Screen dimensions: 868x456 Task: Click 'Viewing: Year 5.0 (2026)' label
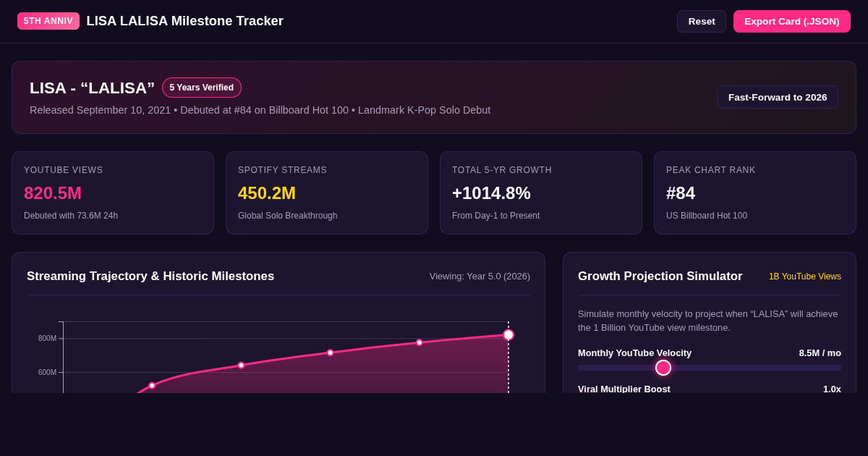[x=480, y=276]
